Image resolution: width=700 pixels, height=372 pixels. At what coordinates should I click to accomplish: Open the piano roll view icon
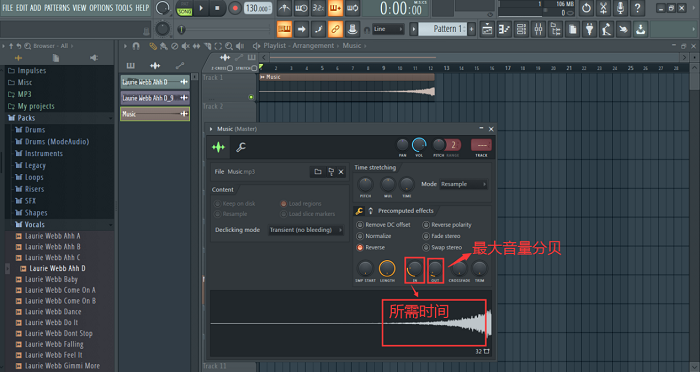pos(504,29)
